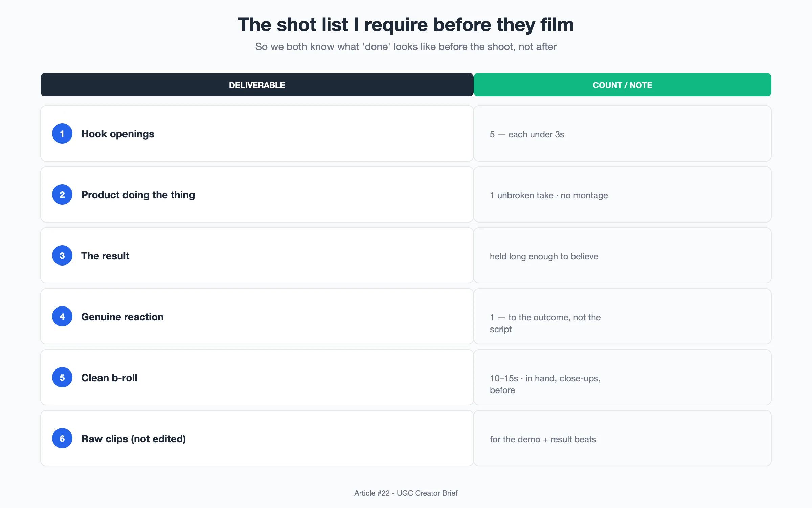Click the blue number 3 badge
Image resolution: width=812 pixels, height=508 pixels.
(62, 255)
